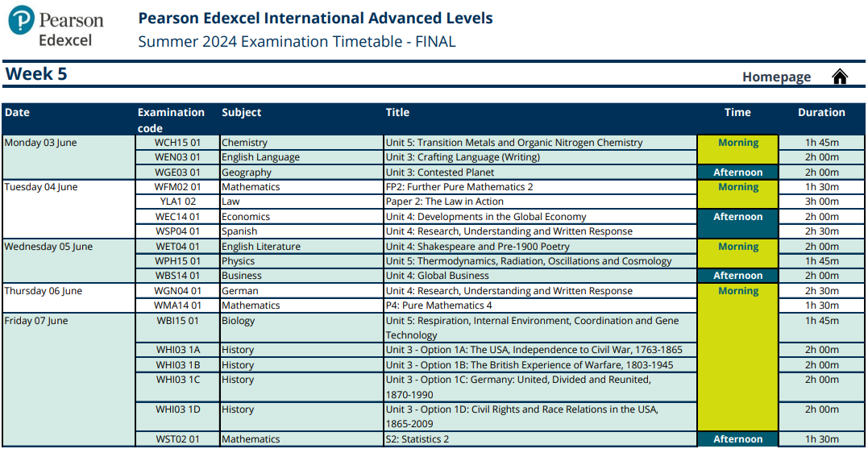Click the home icon beside Homepage

coord(840,77)
